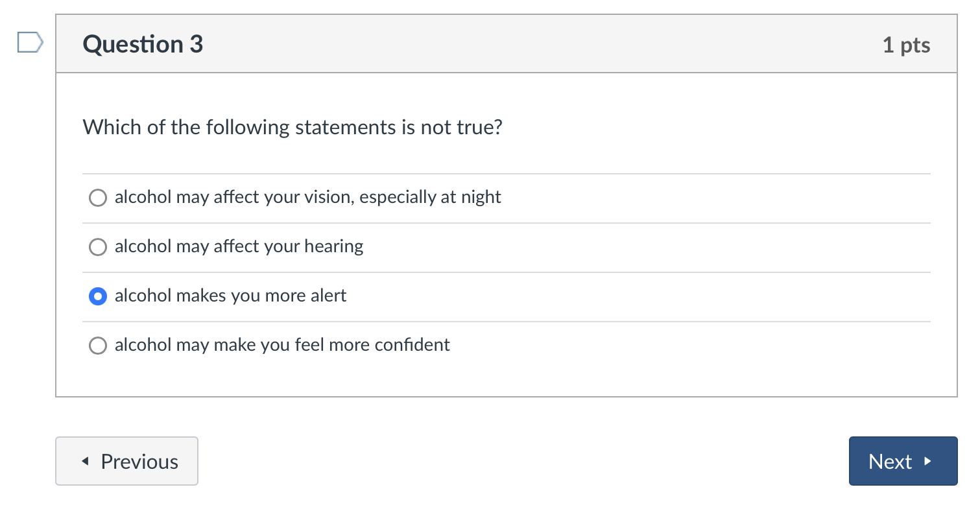
Task: Choose the 'affect your hearing' radio button
Action: (97, 247)
